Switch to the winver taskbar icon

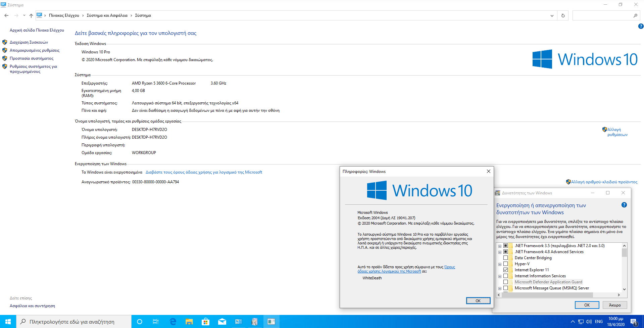271,322
